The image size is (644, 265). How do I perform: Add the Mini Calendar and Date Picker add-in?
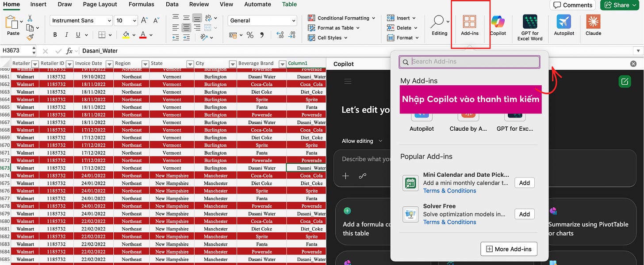click(525, 183)
